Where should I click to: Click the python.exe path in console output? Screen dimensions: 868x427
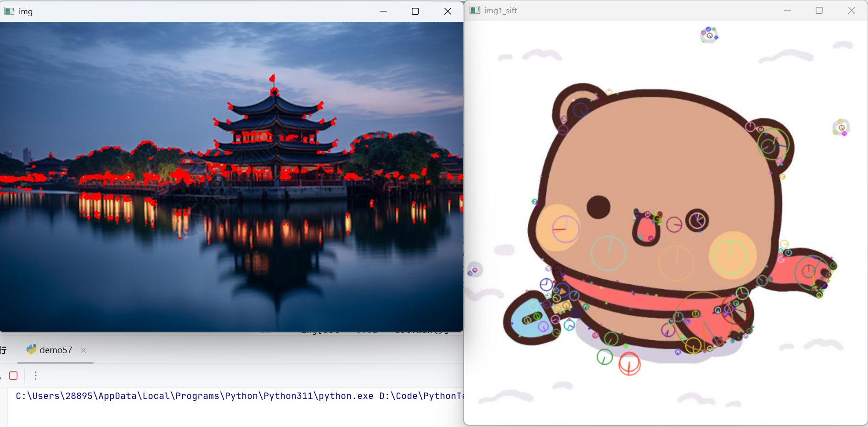(195, 396)
